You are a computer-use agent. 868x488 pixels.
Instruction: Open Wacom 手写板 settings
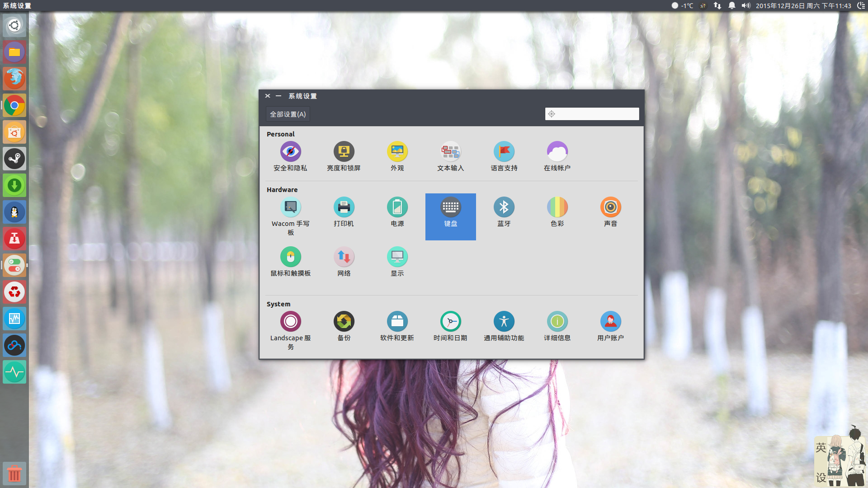(290, 216)
